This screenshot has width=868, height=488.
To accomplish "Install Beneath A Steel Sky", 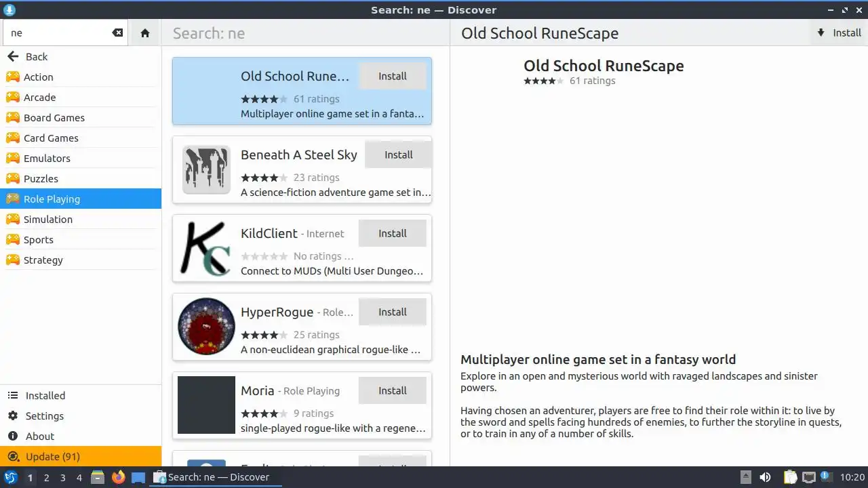I will point(398,155).
